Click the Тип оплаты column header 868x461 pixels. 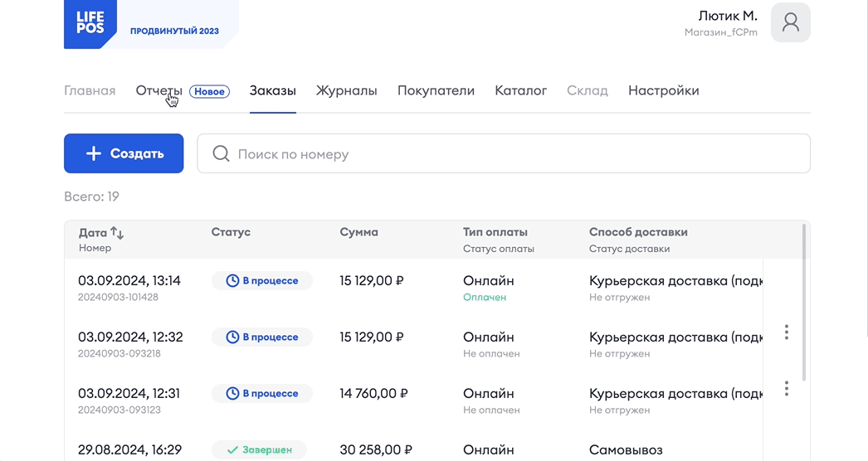[x=495, y=232]
